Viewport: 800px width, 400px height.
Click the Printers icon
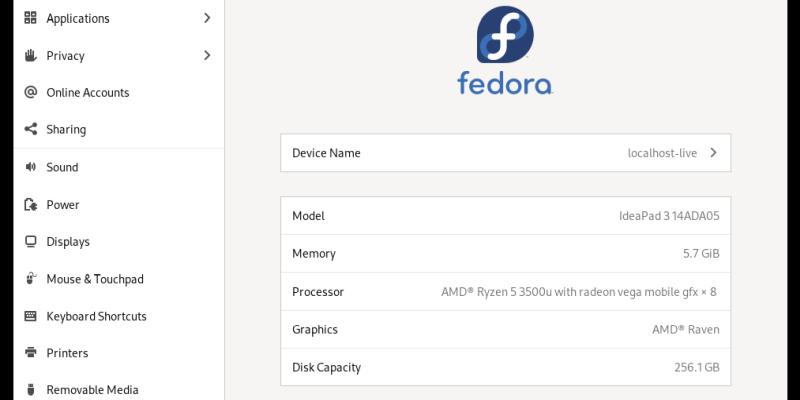(x=30, y=353)
